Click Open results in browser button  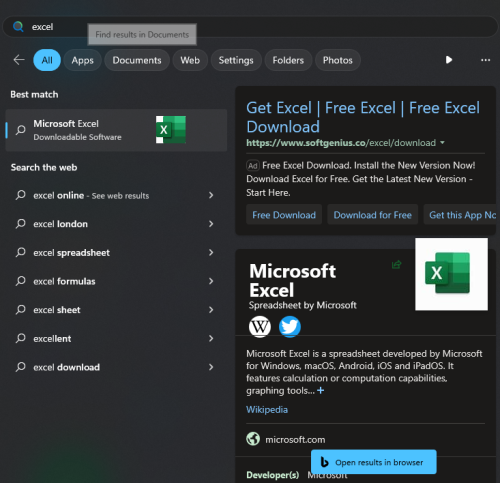click(374, 462)
